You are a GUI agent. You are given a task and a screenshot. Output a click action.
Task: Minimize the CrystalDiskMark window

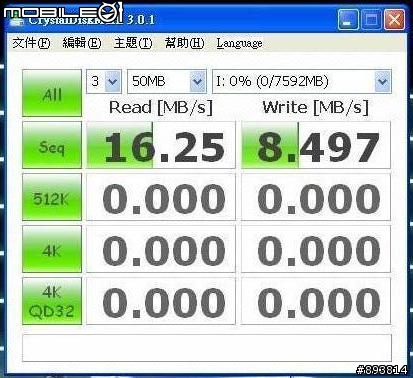point(348,20)
